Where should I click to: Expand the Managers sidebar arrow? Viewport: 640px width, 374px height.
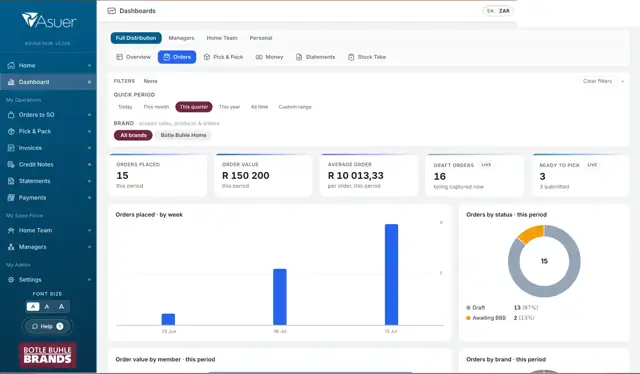(89, 247)
